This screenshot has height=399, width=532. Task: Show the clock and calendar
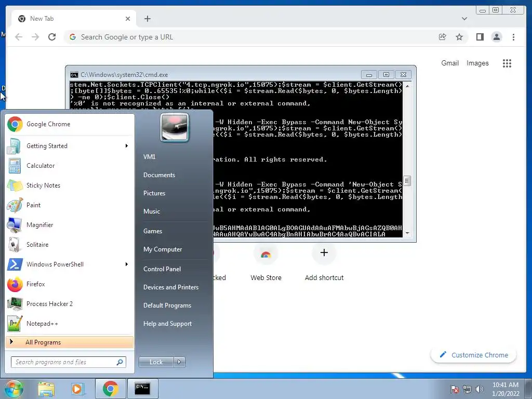(505, 389)
